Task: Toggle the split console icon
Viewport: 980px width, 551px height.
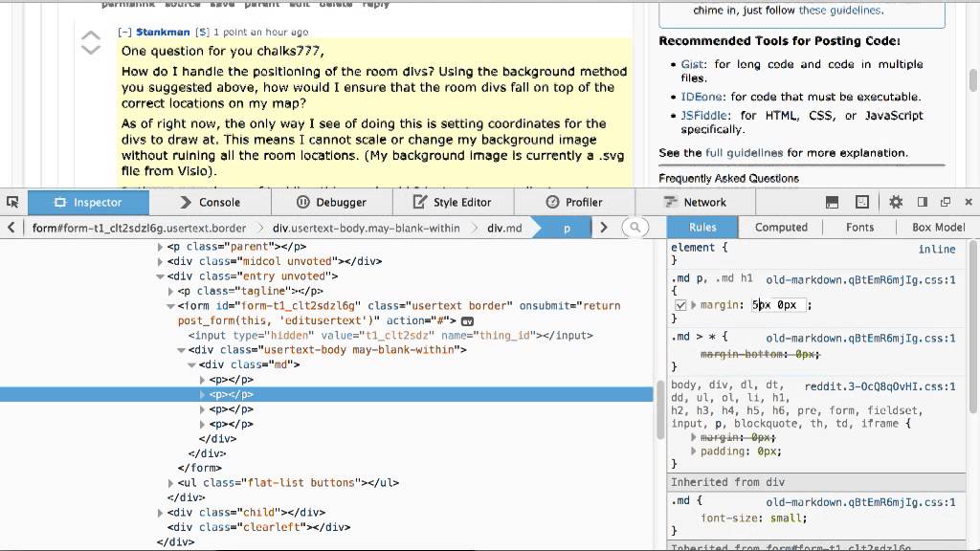Action: [x=832, y=202]
